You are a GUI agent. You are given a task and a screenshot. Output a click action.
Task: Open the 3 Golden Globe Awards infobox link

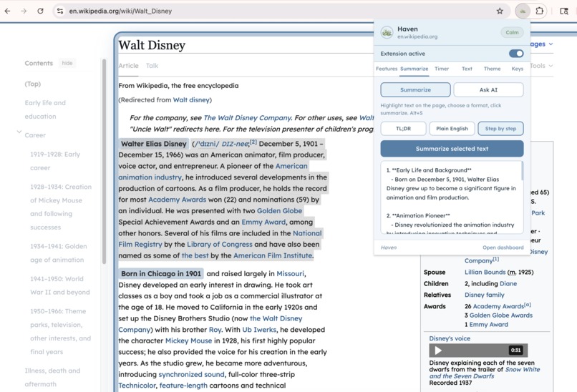501,315
